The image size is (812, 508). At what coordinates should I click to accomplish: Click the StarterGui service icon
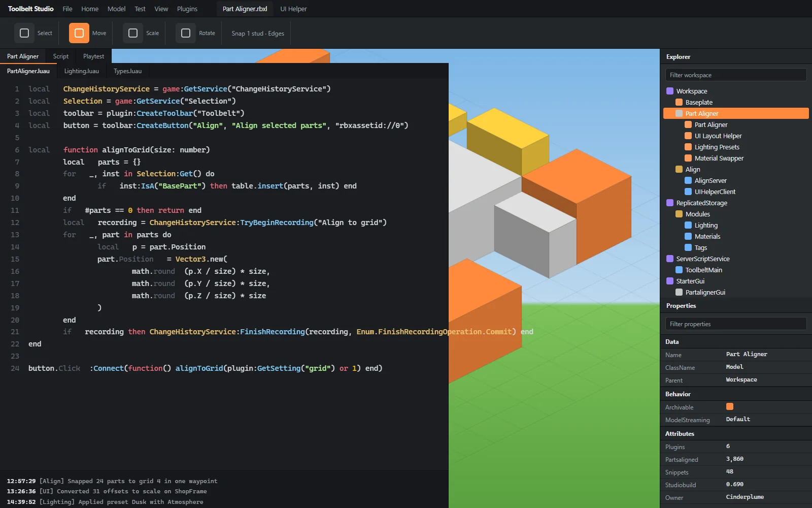(670, 281)
